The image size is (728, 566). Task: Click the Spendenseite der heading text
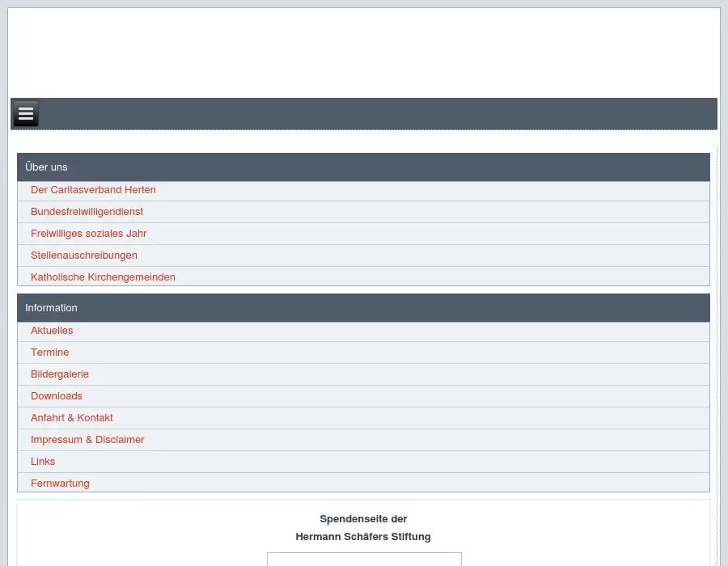(x=363, y=519)
